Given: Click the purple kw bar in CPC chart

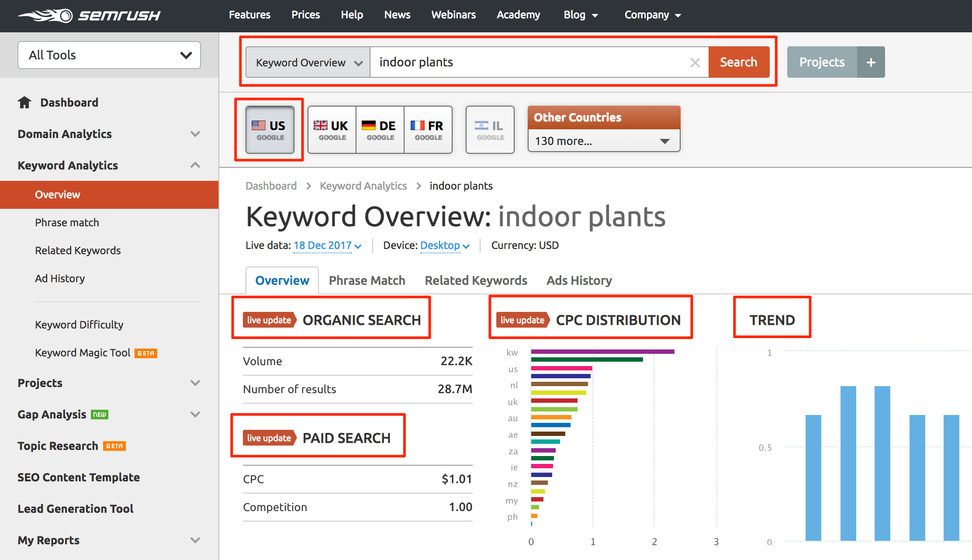Looking at the screenshot, I should pyautogui.click(x=602, y=352).
